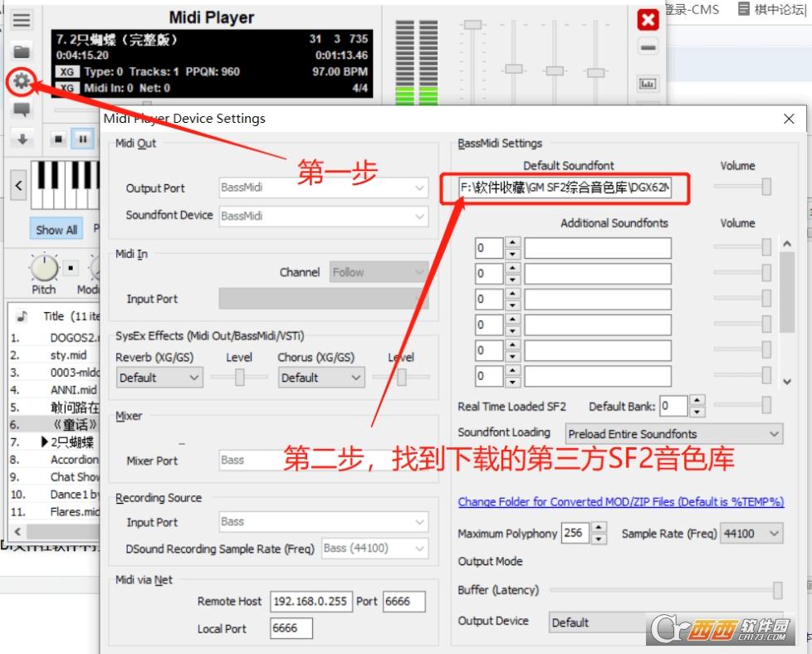Toggle the spectrum display icon
Image resolution: width=812 pixels, height=654 pixels.
(648, 83)
